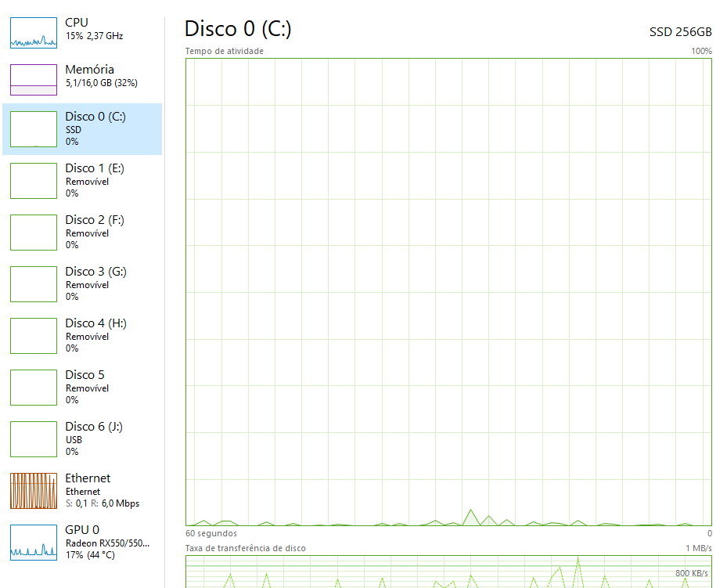Open Disco 4 (H:) entry

(82, 335)
